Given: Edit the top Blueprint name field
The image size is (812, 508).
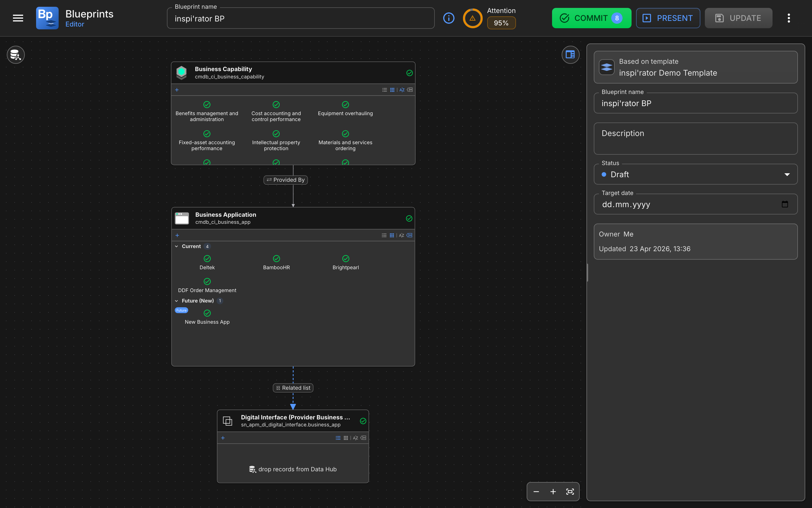Looking at the screenshot, I should [x=301, y=18].
